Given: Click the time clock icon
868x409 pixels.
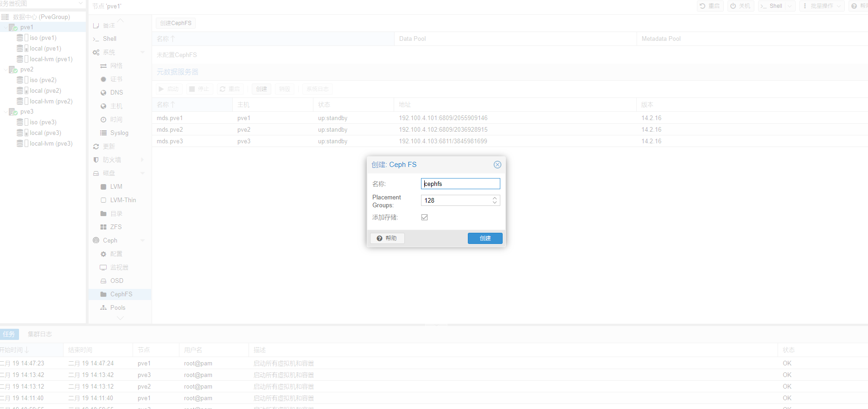Looking at the screenshot, I should click(103, 120).
